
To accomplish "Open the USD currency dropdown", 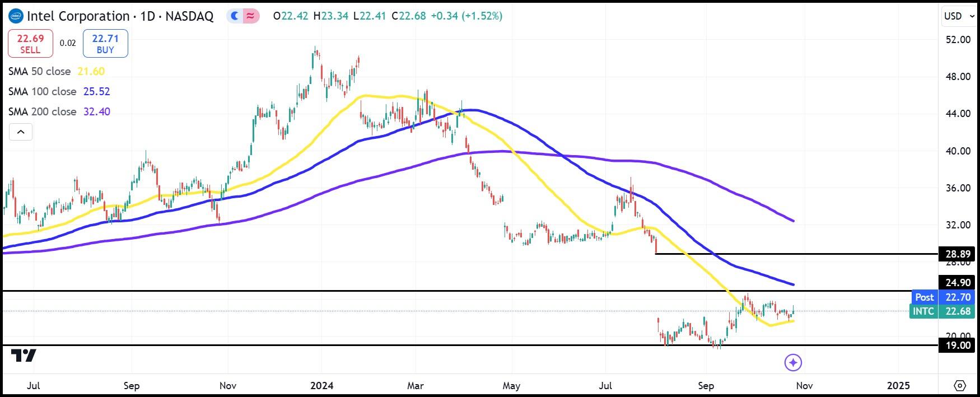I will click(958, 16).
